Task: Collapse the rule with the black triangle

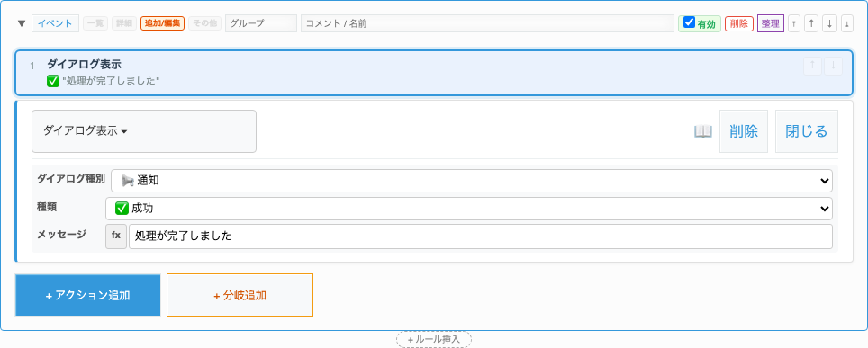Action: [22, 23]
